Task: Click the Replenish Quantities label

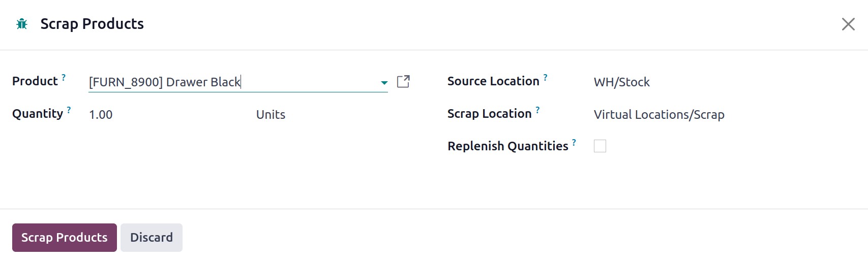Action: click(x=507, y=146)
